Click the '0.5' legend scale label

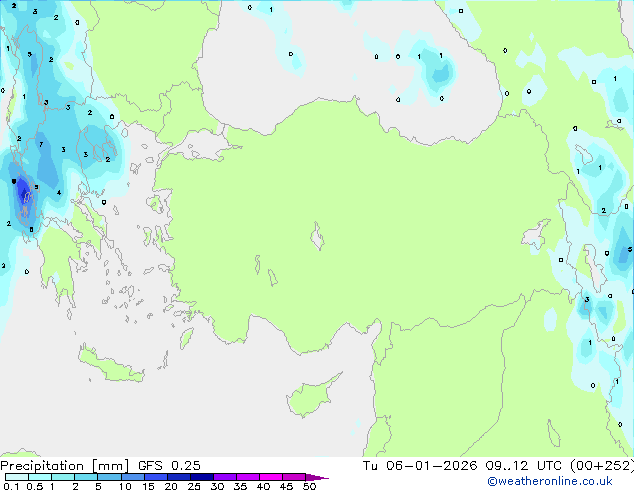[35, 486]
